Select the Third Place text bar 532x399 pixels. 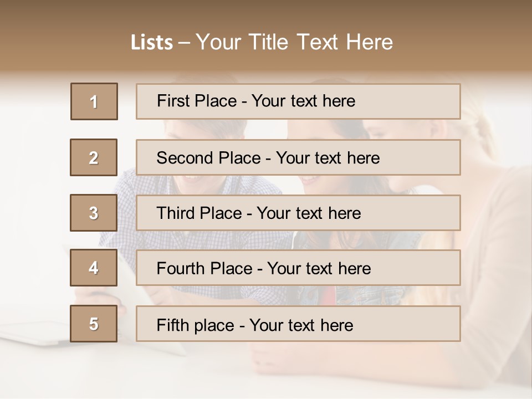coord(298,213)
